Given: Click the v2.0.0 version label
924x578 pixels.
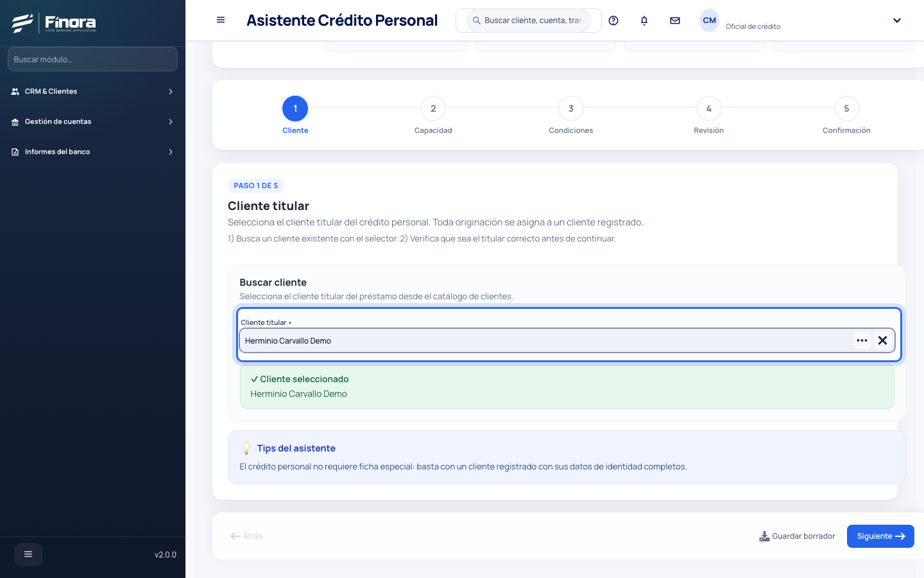Looking at the screenshot, I should pos(166,555).
